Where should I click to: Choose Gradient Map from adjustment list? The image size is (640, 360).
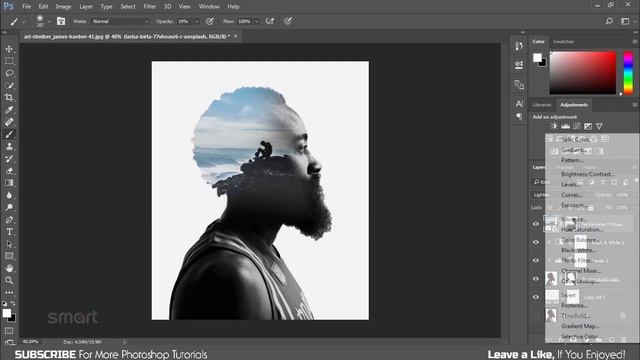coord(580,326)
